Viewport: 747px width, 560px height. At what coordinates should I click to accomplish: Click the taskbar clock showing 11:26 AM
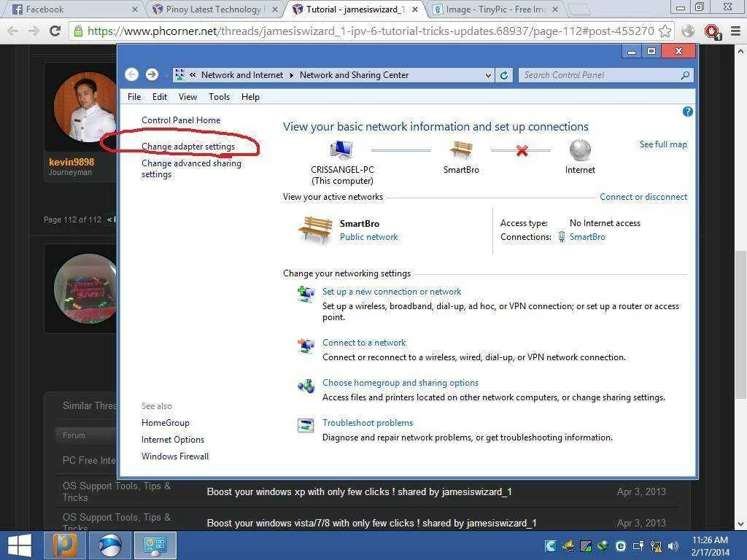click(710, 545)
